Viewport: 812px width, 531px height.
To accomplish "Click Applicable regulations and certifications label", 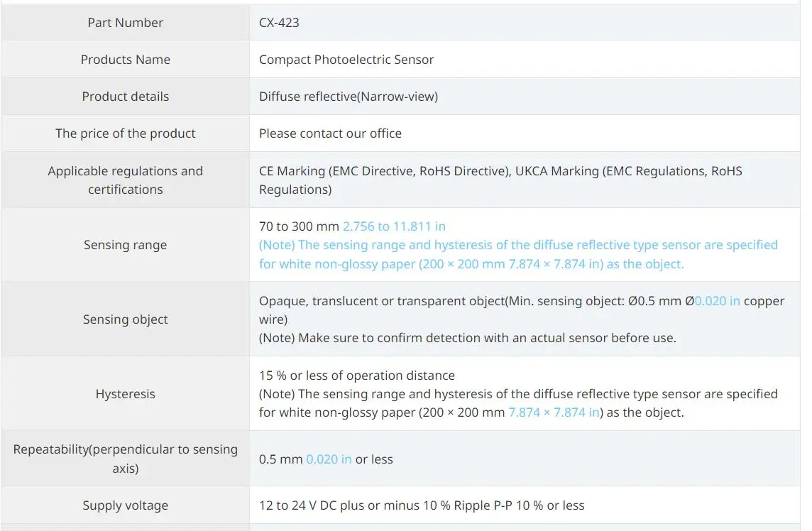I will click(125, 180).
